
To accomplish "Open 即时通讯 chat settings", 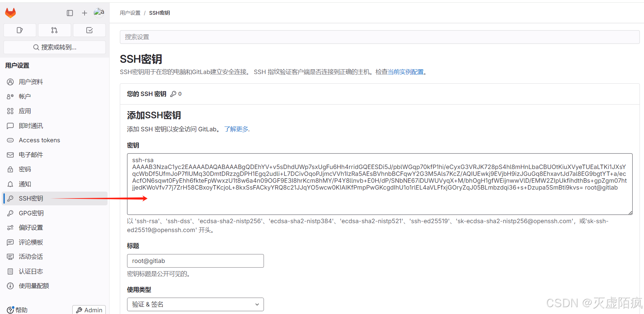I will [x=55, y=126].
